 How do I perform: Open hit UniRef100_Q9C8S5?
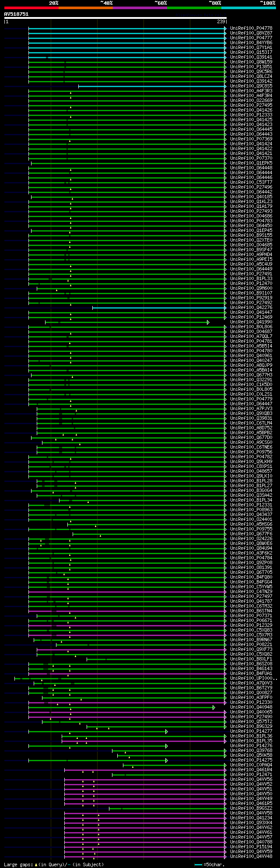tap(251, 86)
